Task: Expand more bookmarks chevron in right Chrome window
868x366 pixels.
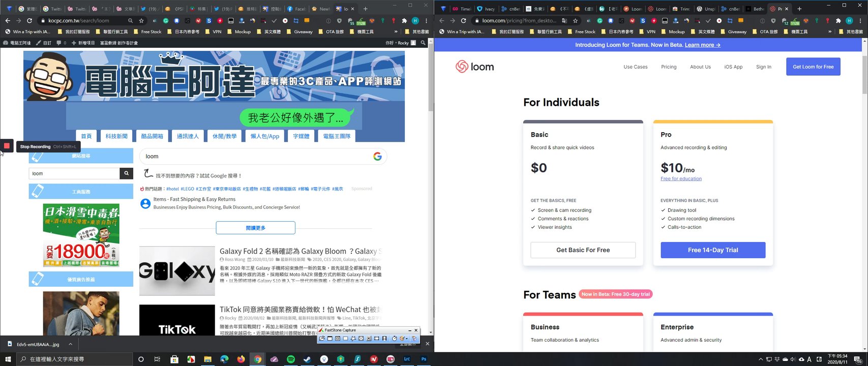Action: tap(830, 32)
